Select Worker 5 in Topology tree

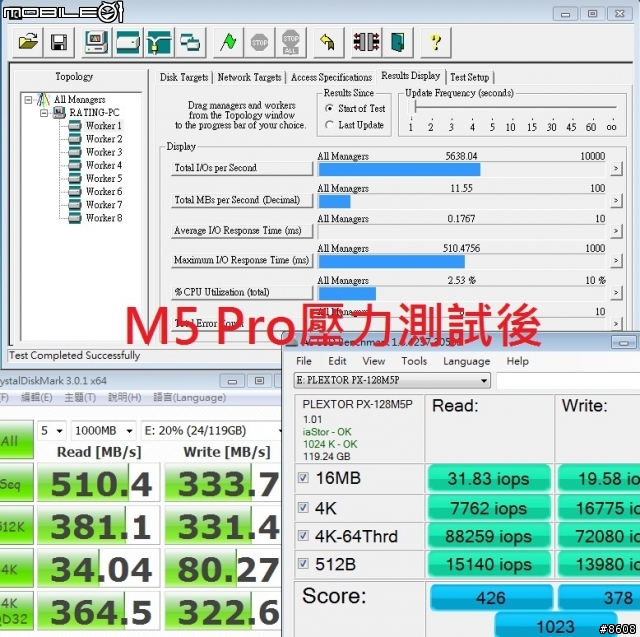click(104, 178)
